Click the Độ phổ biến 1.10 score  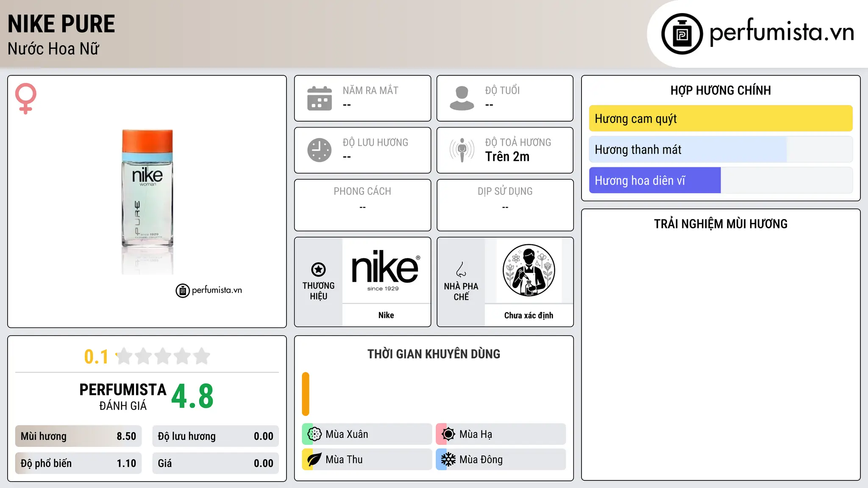[x=78, y=463]
